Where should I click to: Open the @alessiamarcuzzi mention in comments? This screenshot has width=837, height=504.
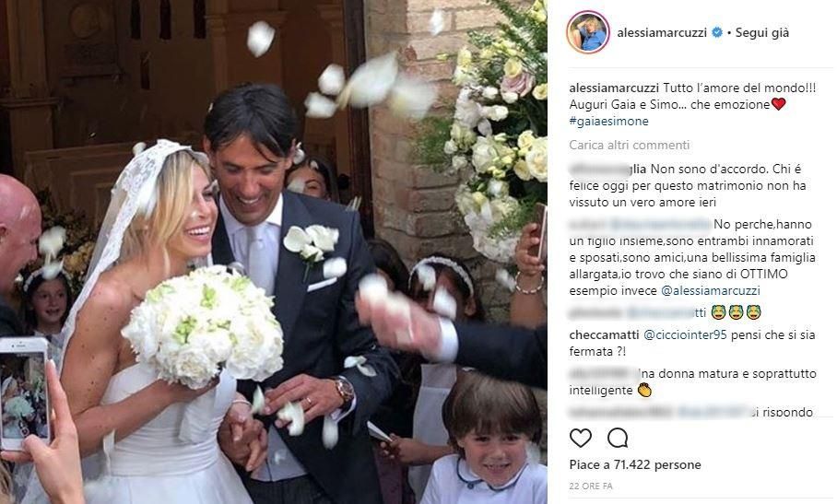711,290
